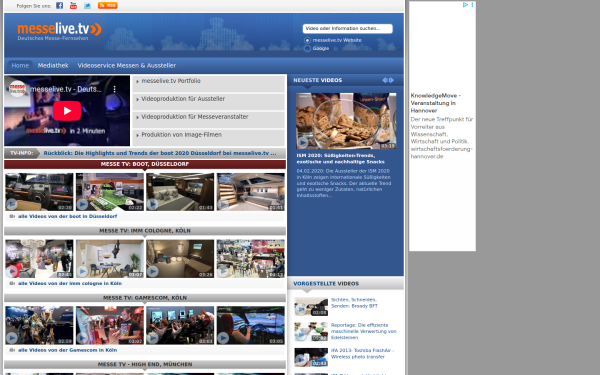Open the YouTube follow icon
Image resolution: width=600 pixels, height=375 pixels.
tap(73, 5)
